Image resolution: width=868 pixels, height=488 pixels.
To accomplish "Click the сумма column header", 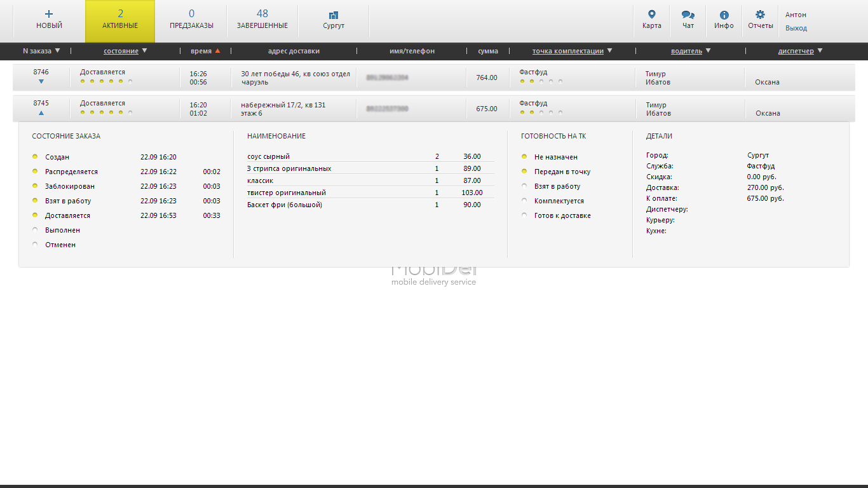I will [x=488, y=51].
